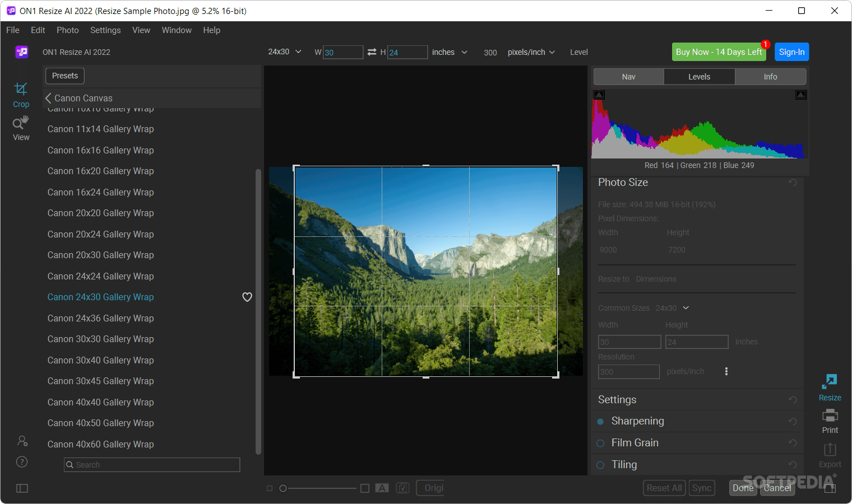Toggle the A preview mode icon
This screenshot has width=852, height=504.
pos(382,488)
